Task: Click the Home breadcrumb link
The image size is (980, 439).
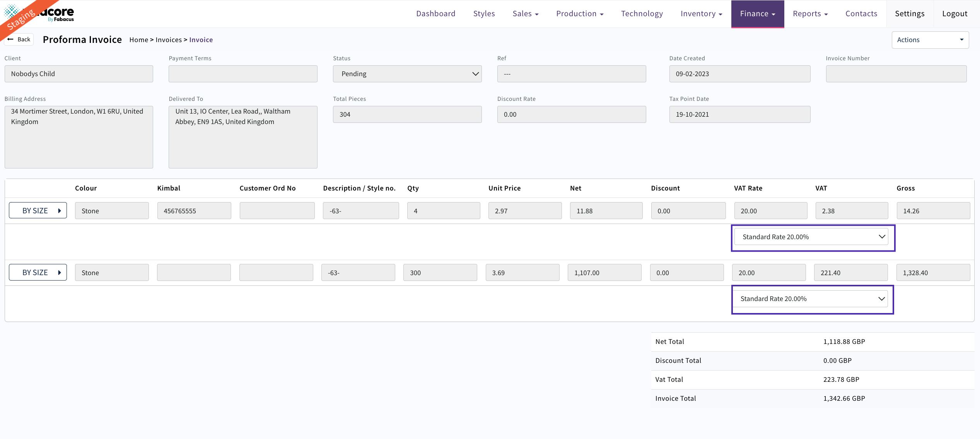Action: click(x=138, y=40)
